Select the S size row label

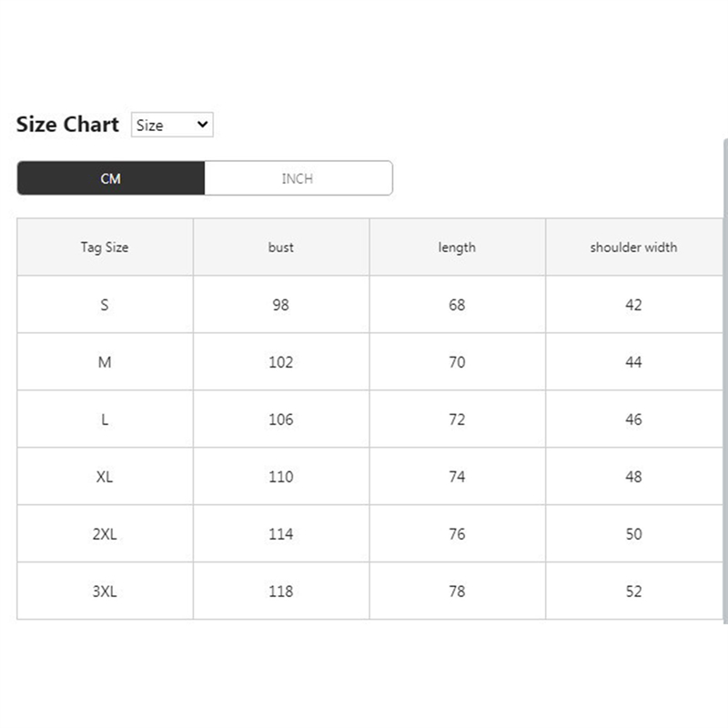pyautogui.click(x=105, y=305)
